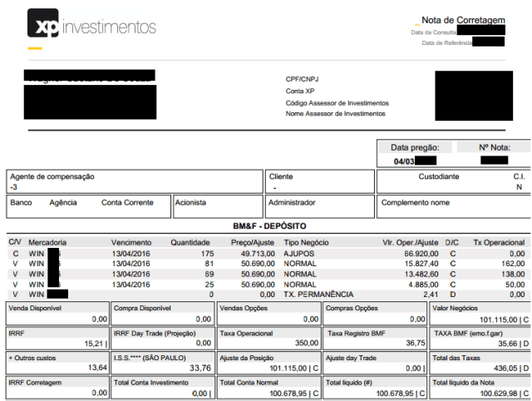
Task: Click the 'Vendas Opções' box label
Action: coord(244,308)
